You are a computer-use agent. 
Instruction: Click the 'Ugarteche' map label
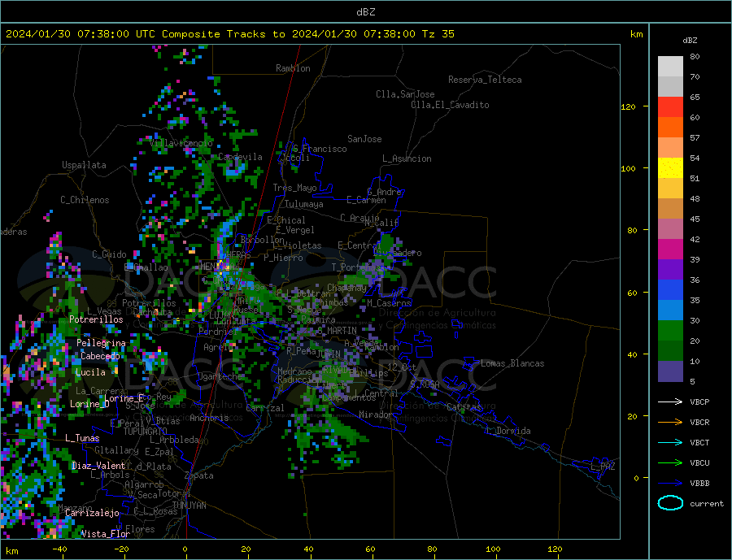tap(220, 376)
